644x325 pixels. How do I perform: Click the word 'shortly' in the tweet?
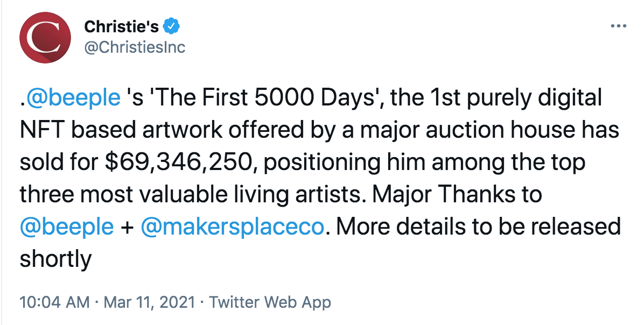(55, 259)
